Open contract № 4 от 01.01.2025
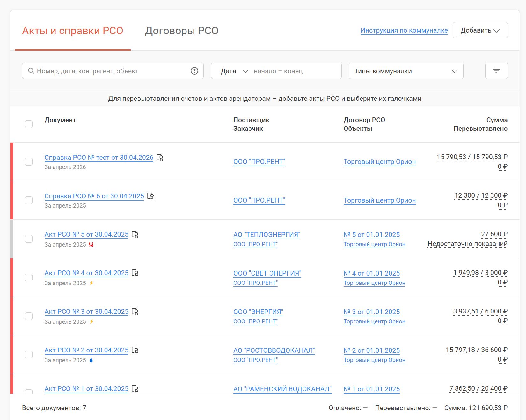Image resolution: width=526 pixels, height=420 pixels. [372, 273]
